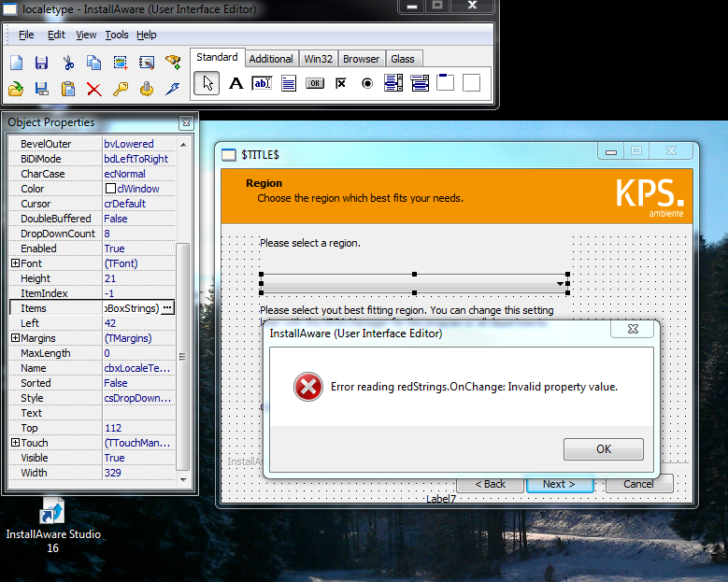Click the Enabled property value True

tap(138, 248)
